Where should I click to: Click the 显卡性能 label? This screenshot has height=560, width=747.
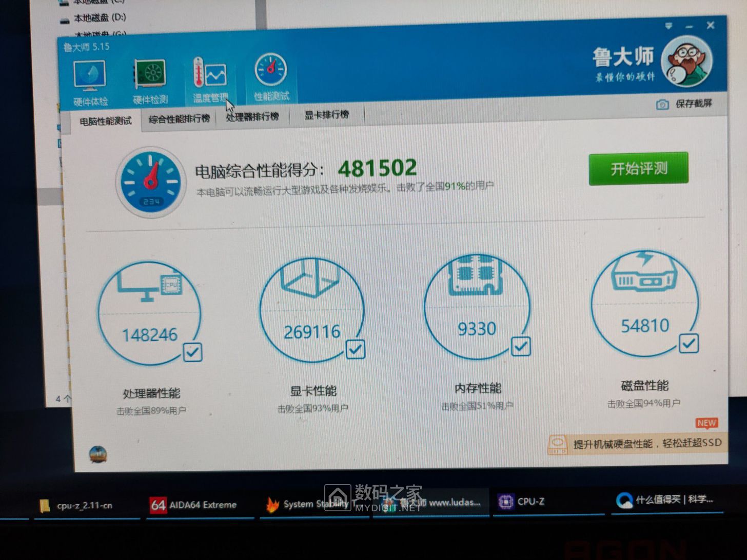point(313,391)
